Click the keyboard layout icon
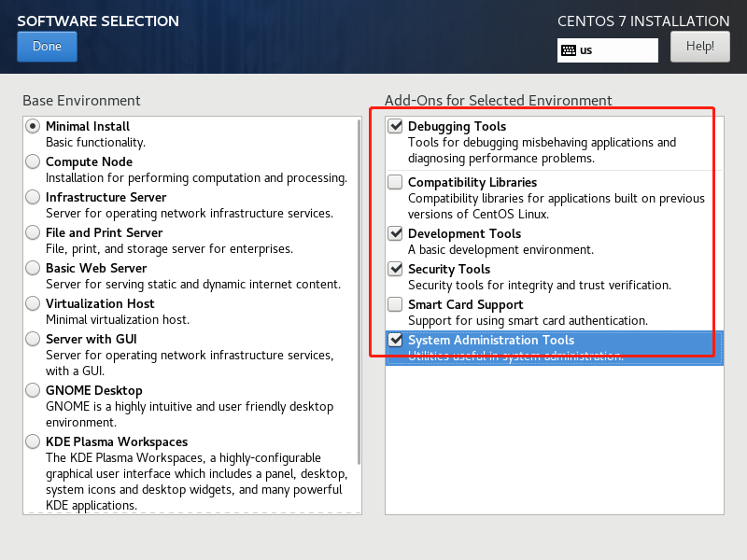Viewport: 747px width, 560px height. [568, 50]
